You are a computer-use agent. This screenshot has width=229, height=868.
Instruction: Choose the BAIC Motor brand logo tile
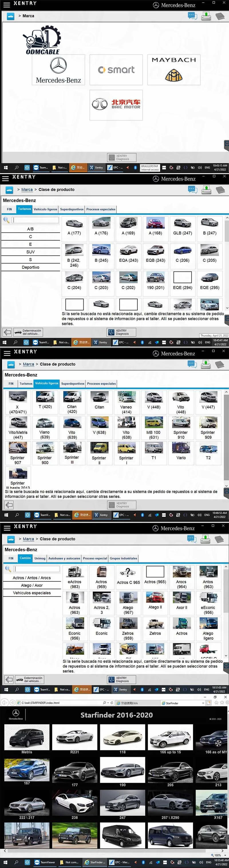point(116,105)
